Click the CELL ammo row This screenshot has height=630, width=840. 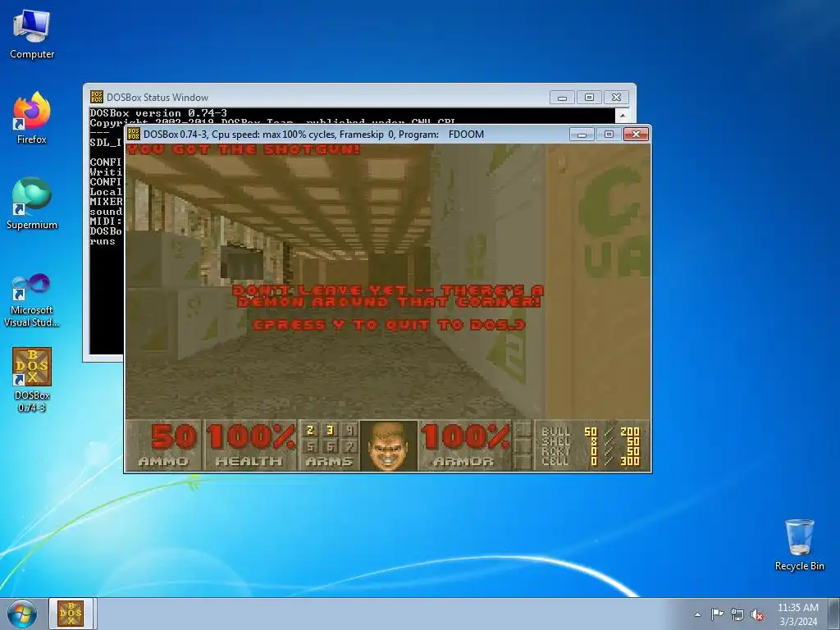pyautogui.click(x=591, y=461)
